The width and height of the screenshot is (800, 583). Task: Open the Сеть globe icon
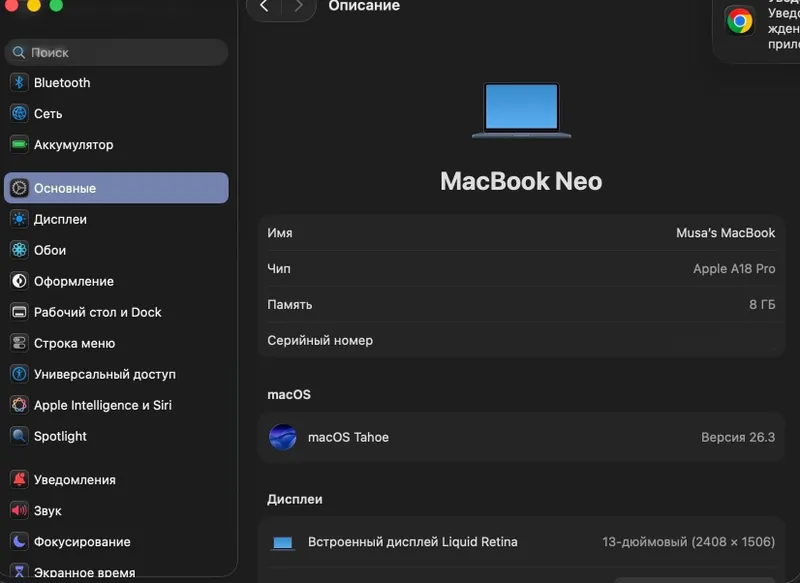tap(19, 113)
